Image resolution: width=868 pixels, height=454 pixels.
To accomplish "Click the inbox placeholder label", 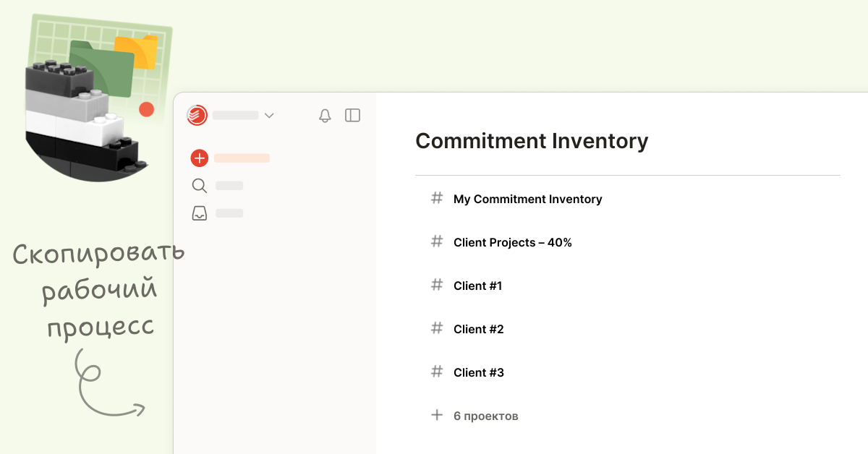I will pos(229,213).
